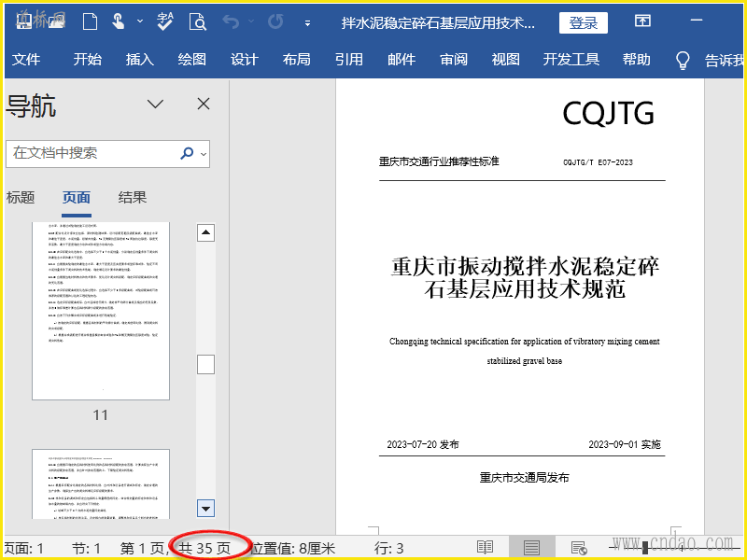Minimize the Word window

[x=697, y=21]
